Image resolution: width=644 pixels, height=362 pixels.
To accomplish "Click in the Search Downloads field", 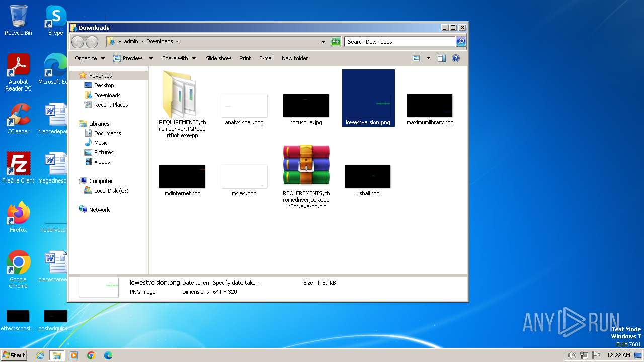I will [400, 42].
